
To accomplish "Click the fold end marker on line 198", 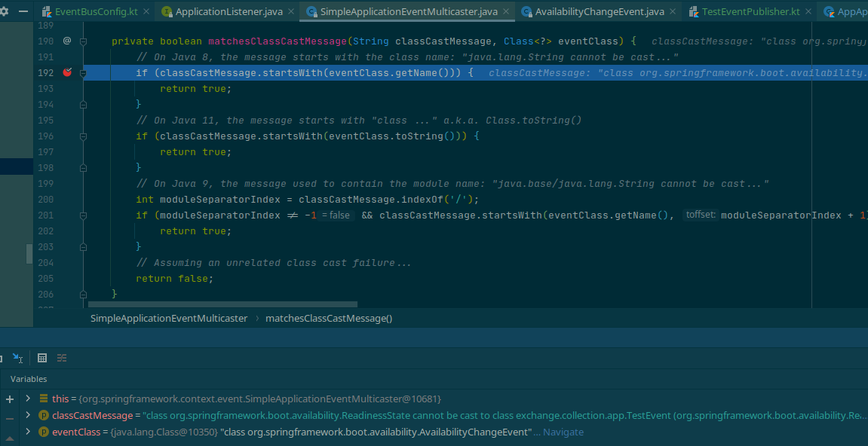I will [x=83, y=168].
